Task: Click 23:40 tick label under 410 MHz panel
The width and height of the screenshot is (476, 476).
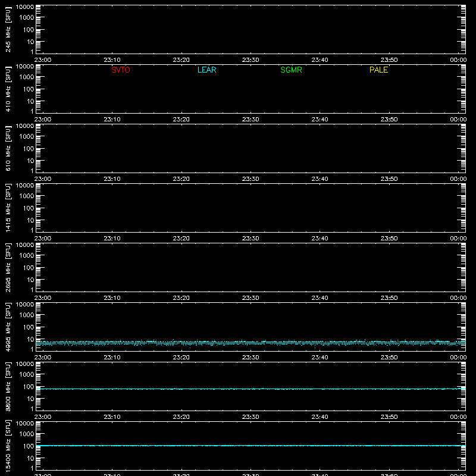Action: coord(320,120)
